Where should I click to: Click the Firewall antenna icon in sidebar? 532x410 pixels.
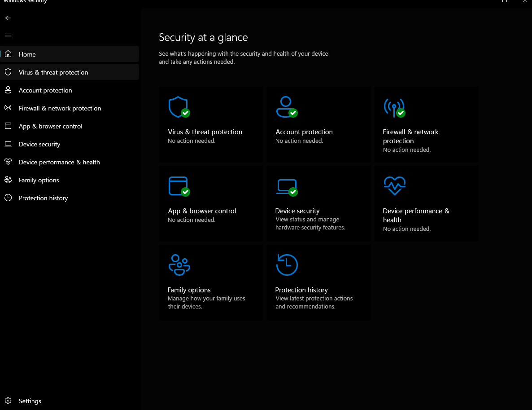(8, 108)
